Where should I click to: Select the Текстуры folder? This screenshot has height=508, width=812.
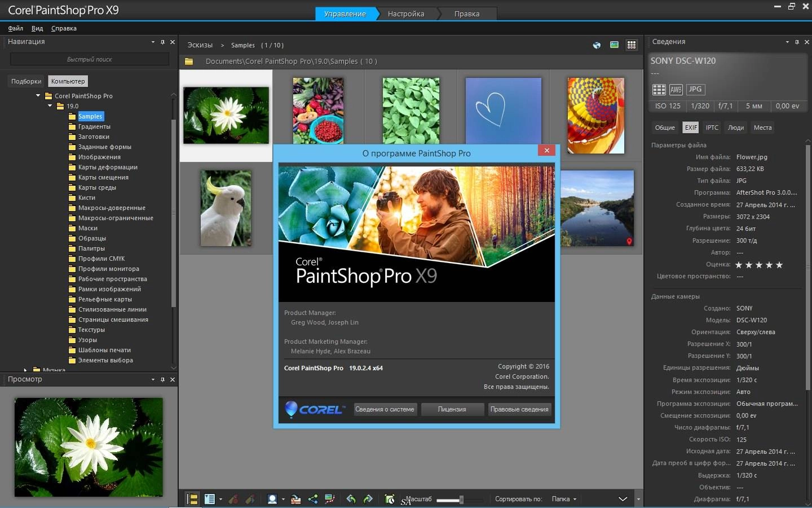click(91, 330)
